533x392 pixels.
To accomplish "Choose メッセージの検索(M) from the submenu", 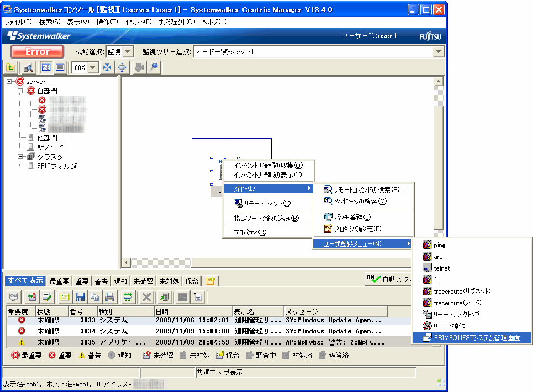I will tap(363, 201).
